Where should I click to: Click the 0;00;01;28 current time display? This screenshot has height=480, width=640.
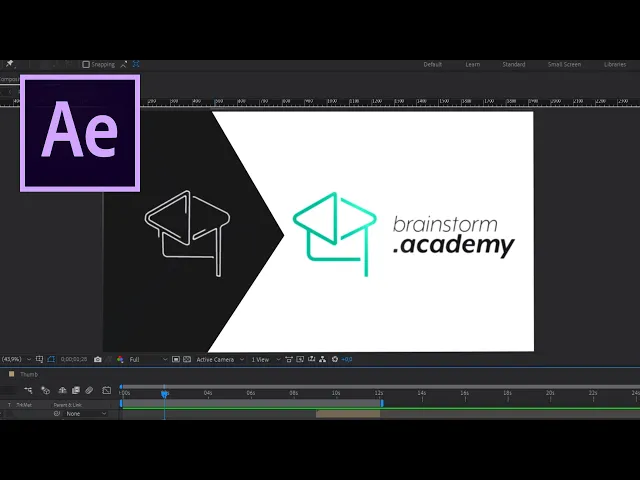coord(74,359)
